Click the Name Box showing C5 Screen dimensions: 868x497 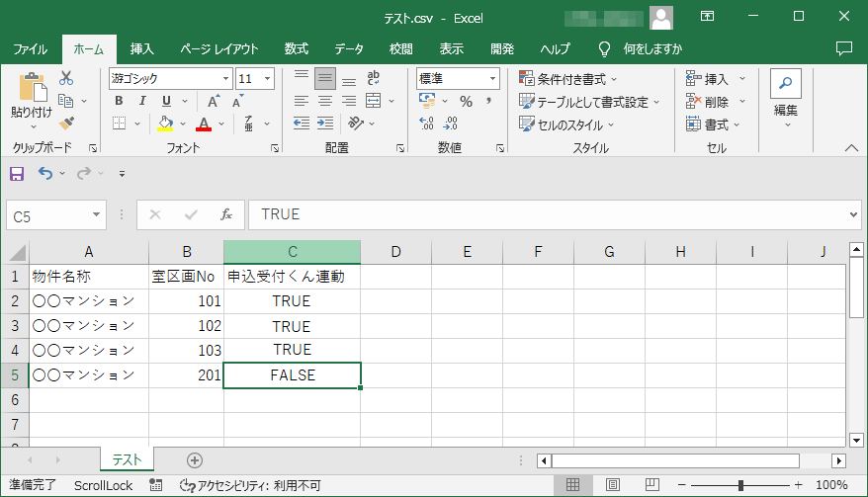coord(47,214)
